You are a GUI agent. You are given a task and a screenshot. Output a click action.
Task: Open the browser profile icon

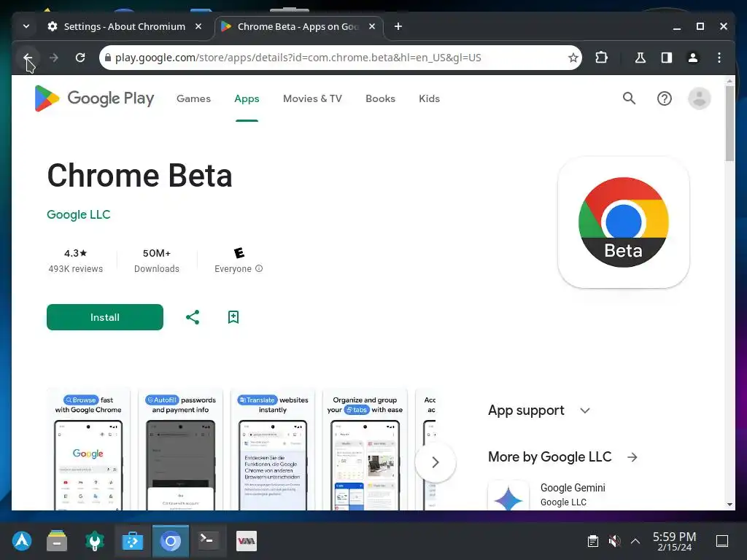[693, 58]
